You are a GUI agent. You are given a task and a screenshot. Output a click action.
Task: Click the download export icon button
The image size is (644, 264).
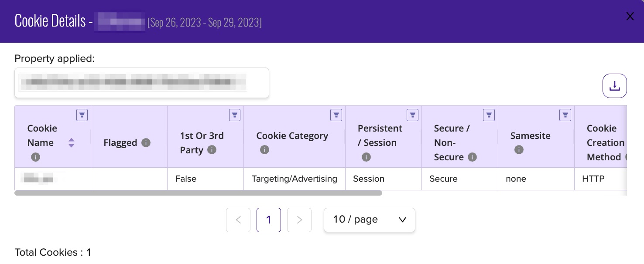tap(614, 86)
